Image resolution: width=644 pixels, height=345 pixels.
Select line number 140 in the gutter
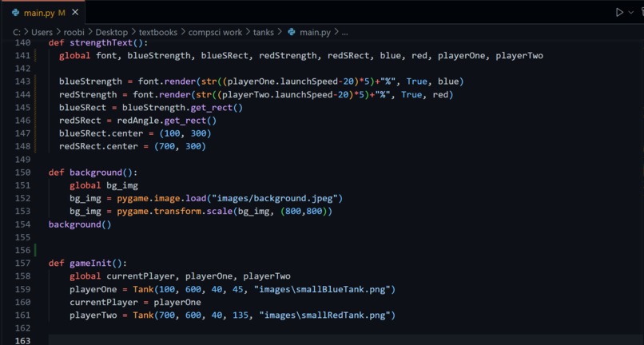[23, 42]
